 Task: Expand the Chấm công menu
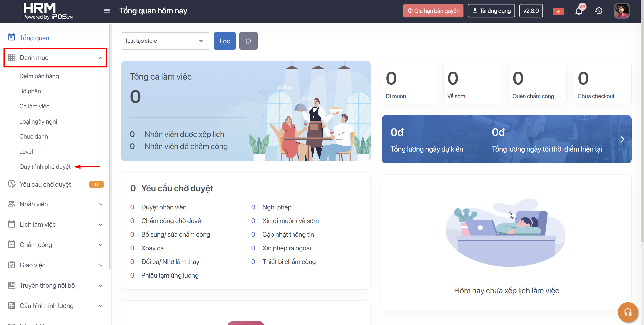point(100,245)
